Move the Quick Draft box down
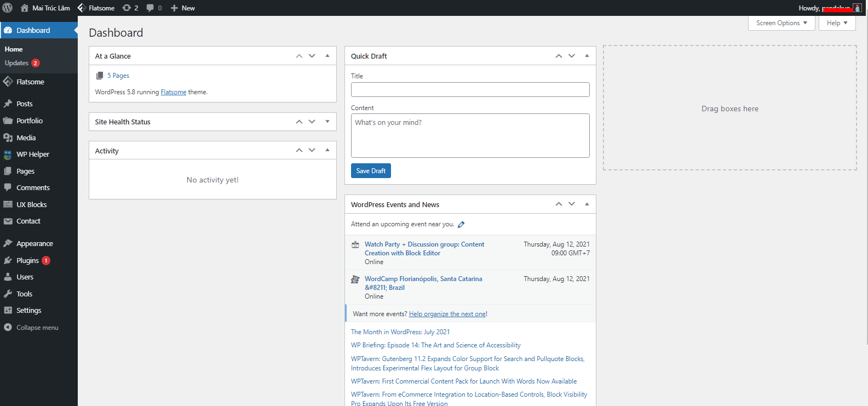Screen dimensions: 868x406 tap(572, 56)
